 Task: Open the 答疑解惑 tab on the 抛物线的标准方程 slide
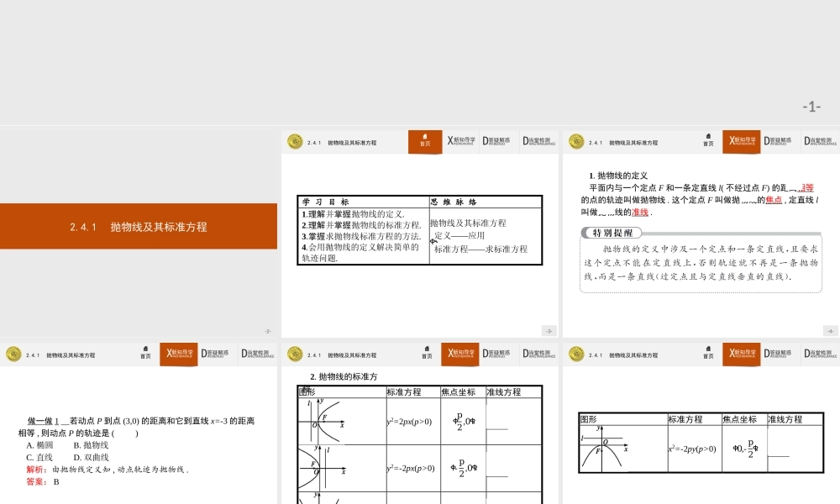496,354
